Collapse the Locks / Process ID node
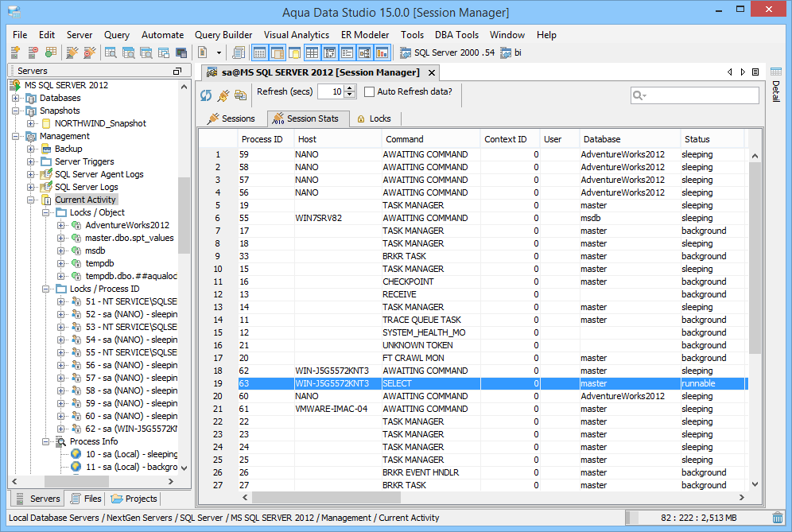 tap(46, 289)
